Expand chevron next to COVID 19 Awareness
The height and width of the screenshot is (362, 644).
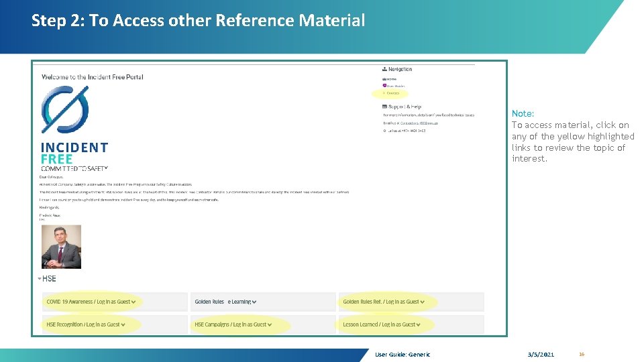(133, 302)
